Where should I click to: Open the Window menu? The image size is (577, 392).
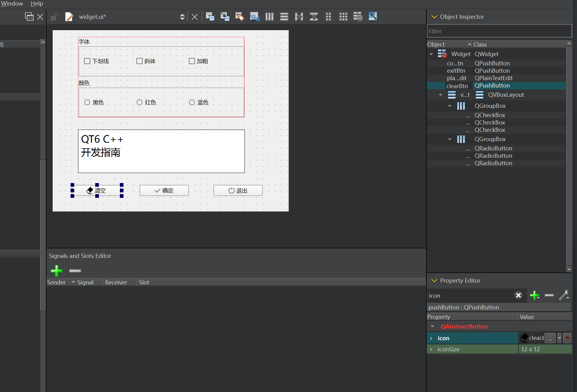(12, 4)
